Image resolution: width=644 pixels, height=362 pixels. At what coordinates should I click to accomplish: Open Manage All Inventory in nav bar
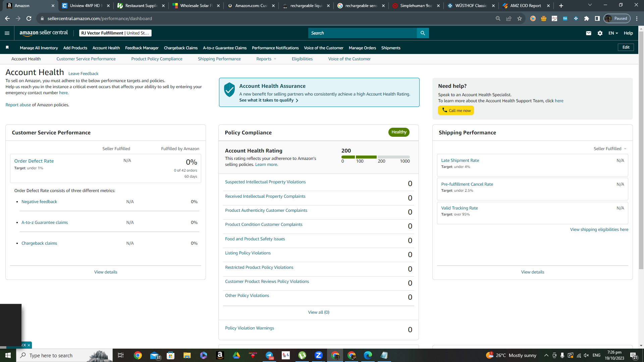(x=39, y=48)
